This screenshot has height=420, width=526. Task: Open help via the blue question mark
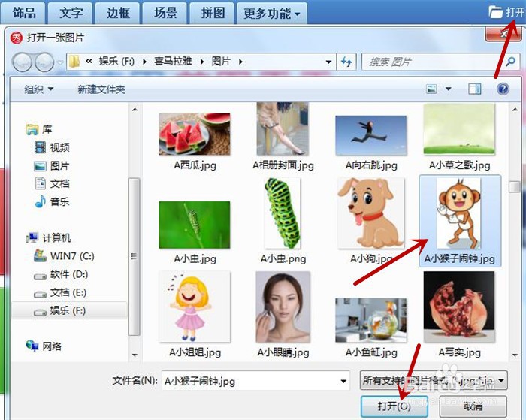point(503,89)
